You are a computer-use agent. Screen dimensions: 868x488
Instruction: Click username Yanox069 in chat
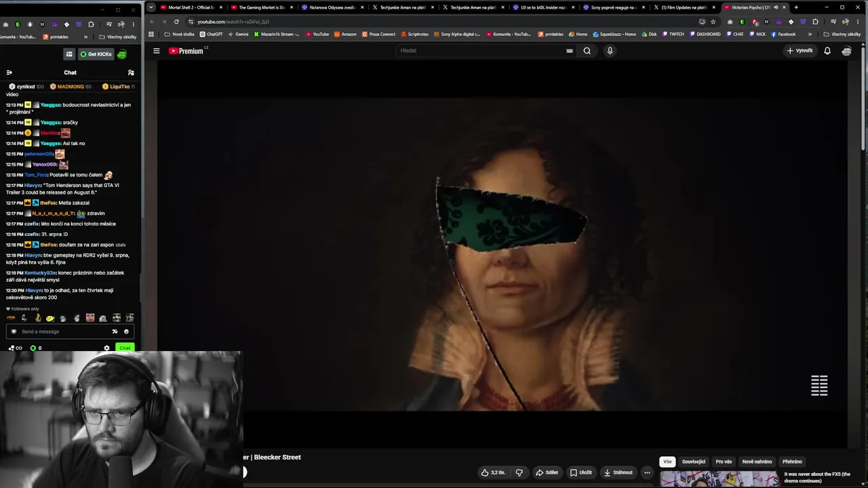[x=44, y=165]
